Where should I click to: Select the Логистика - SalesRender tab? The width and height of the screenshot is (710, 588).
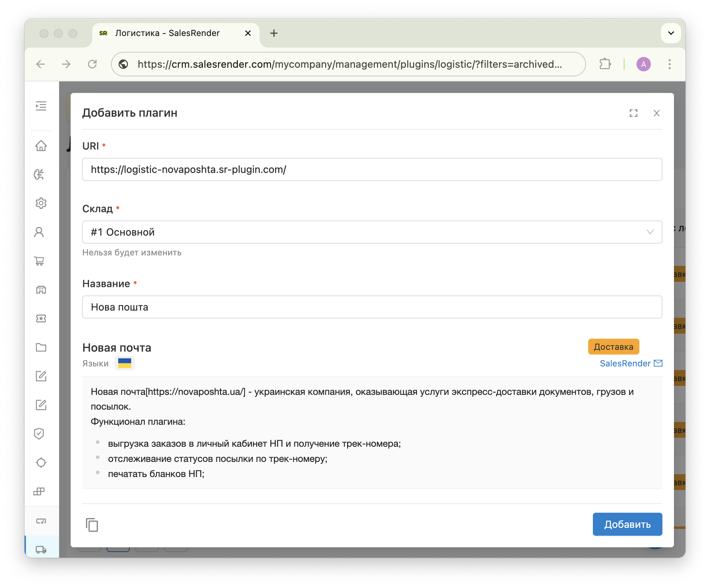click(x=167, y=33)
